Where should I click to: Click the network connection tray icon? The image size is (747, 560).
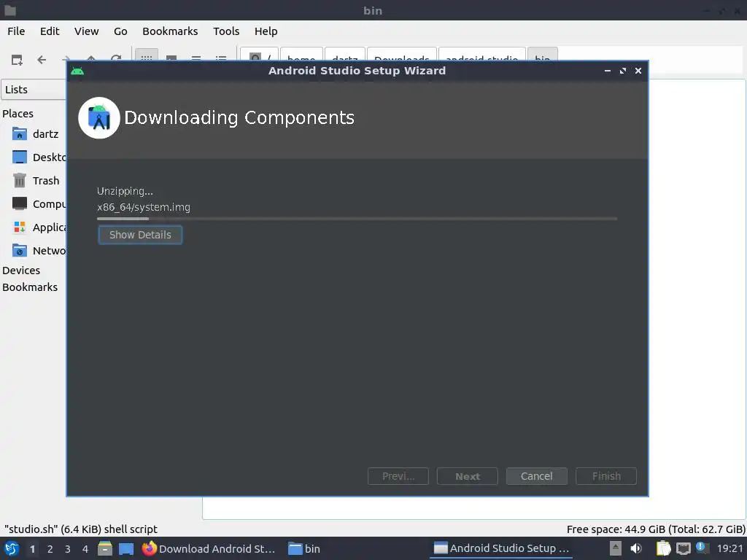pos(684,549)
